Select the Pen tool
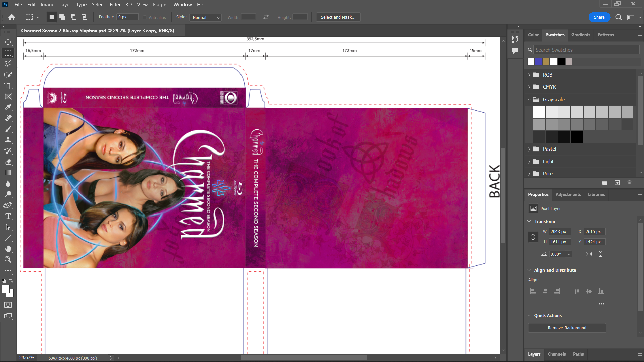Viewport: 644px width, 362px height. pyautogui.click(x=8, y=205)
